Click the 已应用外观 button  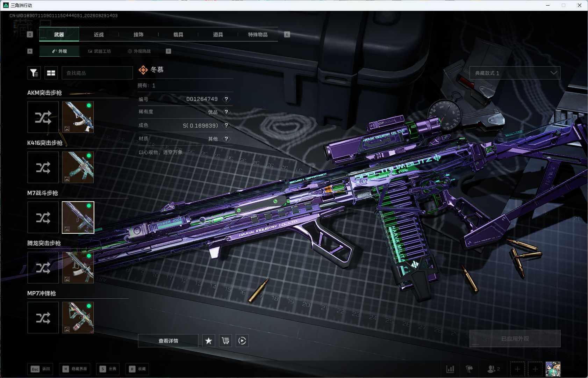coord(515,339)
